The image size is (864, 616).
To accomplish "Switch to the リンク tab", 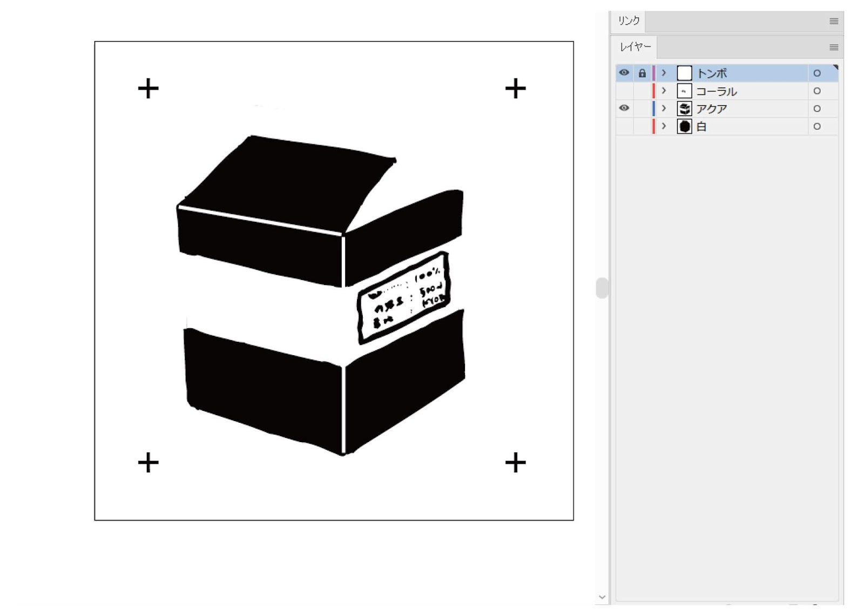I will point(629,21).
